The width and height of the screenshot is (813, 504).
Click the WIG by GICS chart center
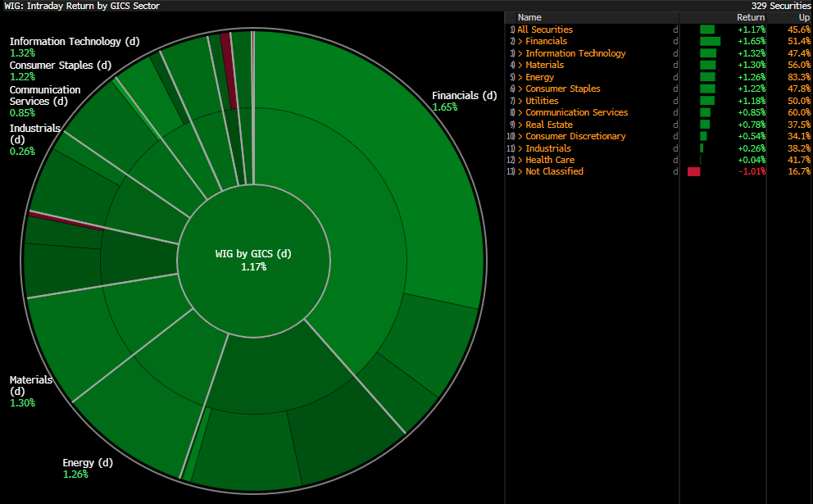coord(253,260)
